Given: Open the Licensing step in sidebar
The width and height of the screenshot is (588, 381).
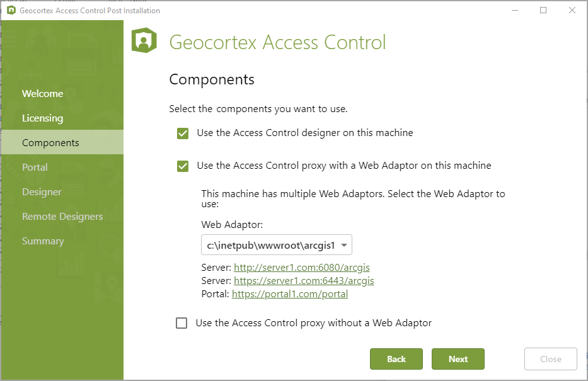Looking at the screenshot, I should 42,118.
